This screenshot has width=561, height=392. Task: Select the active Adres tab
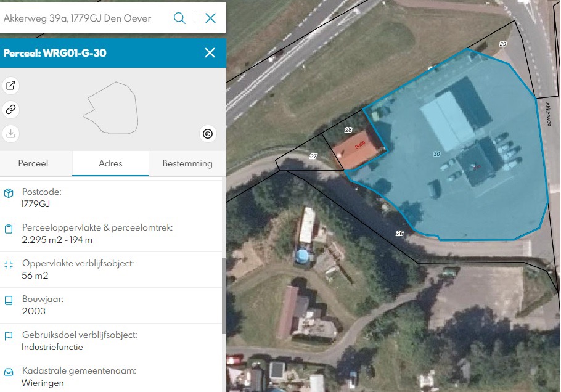point(110,163)
